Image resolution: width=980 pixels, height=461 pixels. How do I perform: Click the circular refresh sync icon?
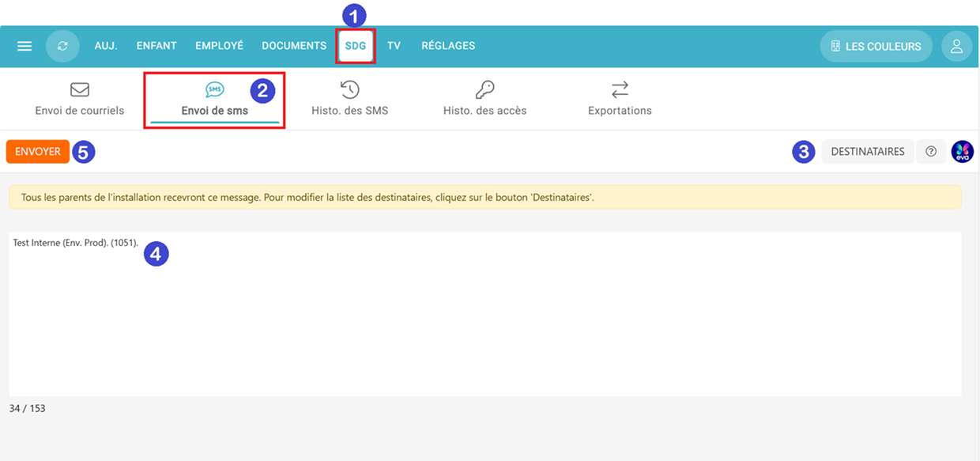pos(62,46)
